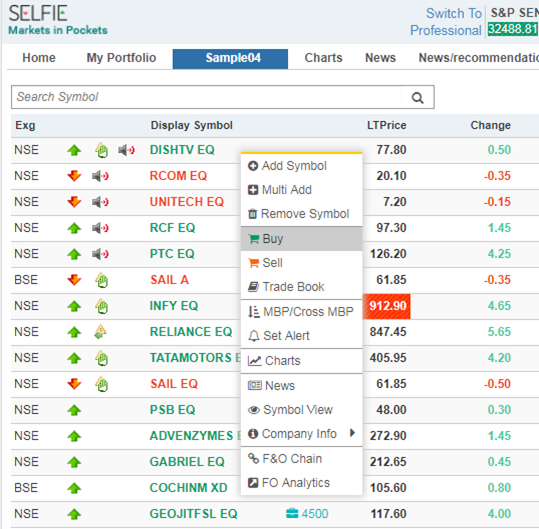This screenshot has height=529, width=539.
Task: Click the hand icon in SAIL A row
Action: click(x=102, y=280)
